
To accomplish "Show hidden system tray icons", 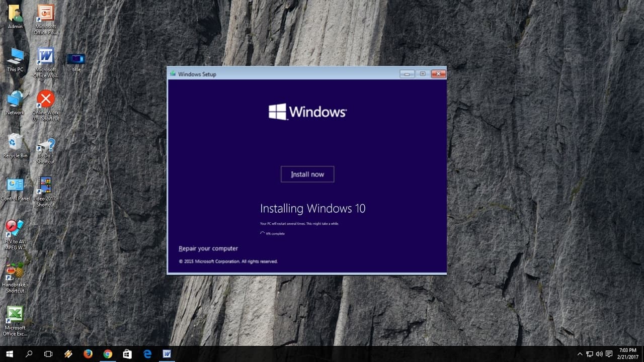I will 580,354.
